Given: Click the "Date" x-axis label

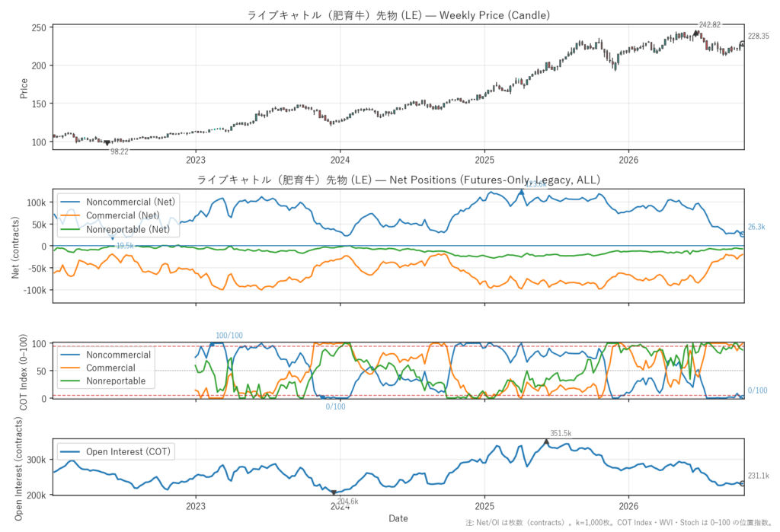Looking at the screenshot, I should [x=398, y=518].
